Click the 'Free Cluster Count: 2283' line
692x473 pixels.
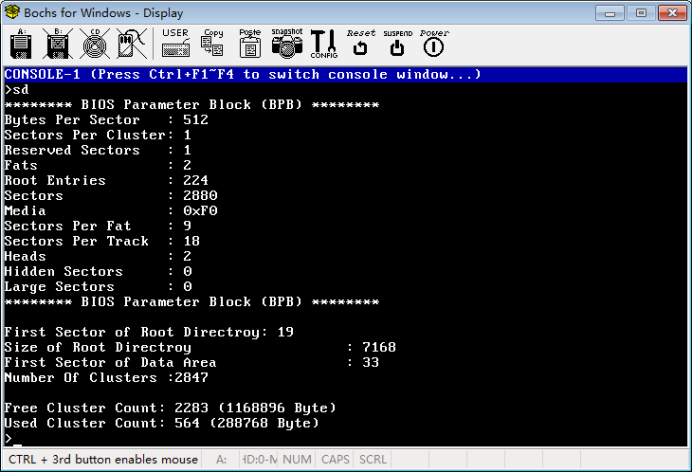point(170,408)
